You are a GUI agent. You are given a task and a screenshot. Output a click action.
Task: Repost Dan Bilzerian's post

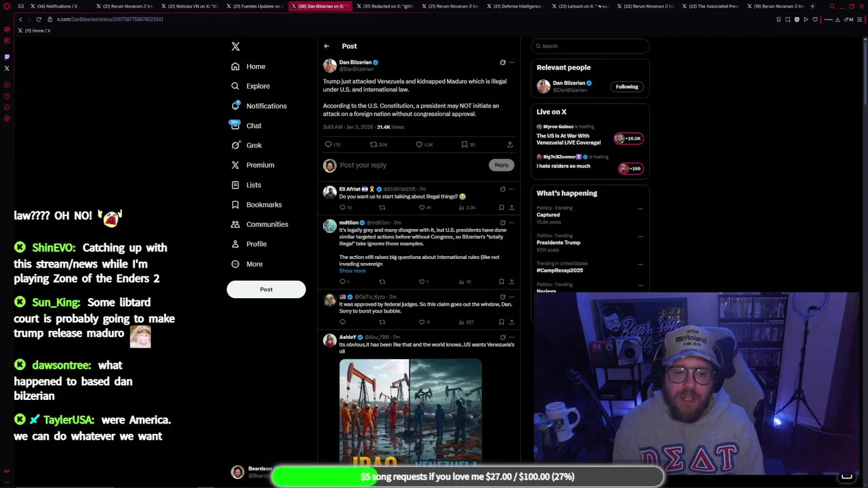[373, 144]
